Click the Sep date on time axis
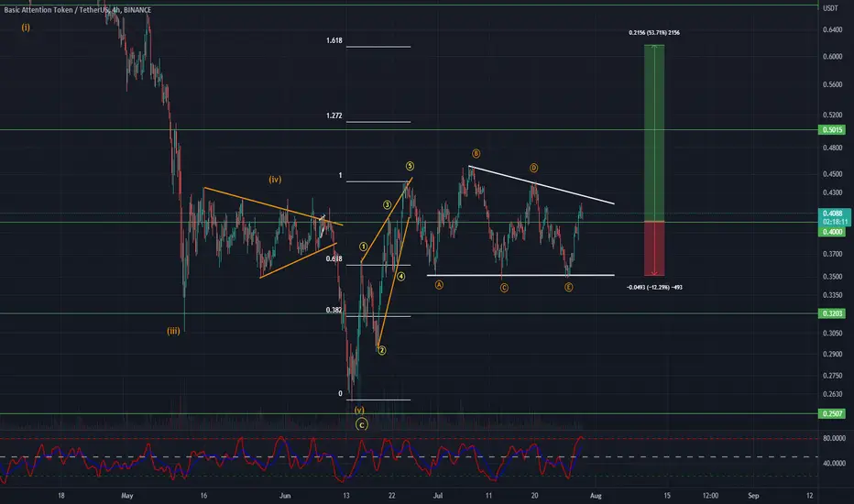 click(753, 496)
